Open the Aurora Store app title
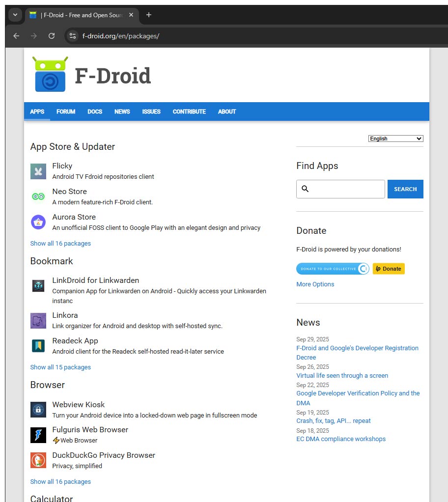Image resolution: width=448 pixels, height=502 pixels. pos(74,217)
